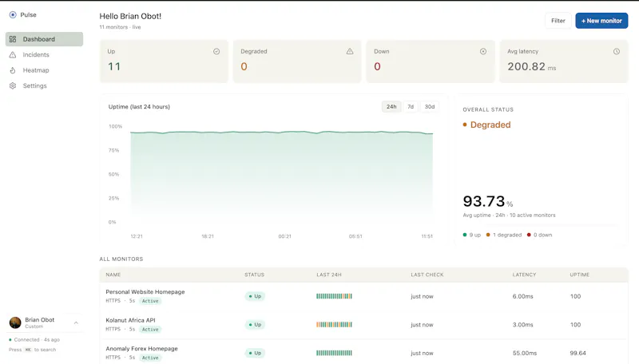The height and width of the screenshot is (364, 639).
Task: Sort by LAST 24H column header
Action: coord(329,275)
